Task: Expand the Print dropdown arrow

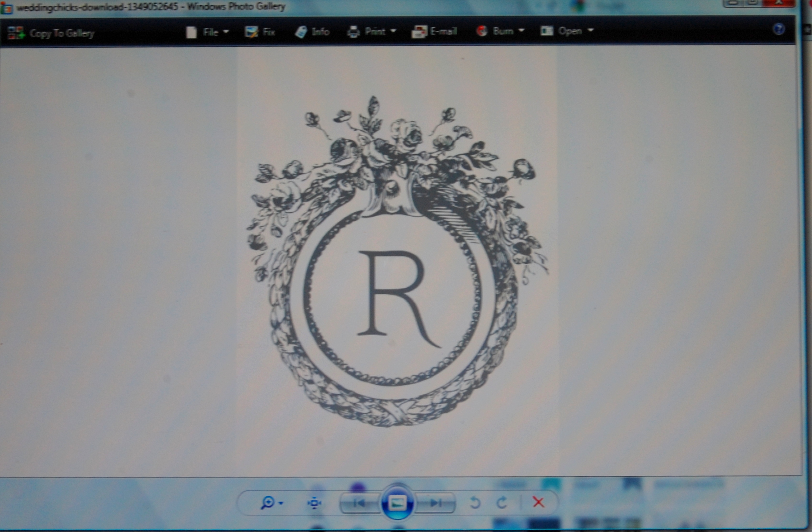Action: click(x=393, y=31)
